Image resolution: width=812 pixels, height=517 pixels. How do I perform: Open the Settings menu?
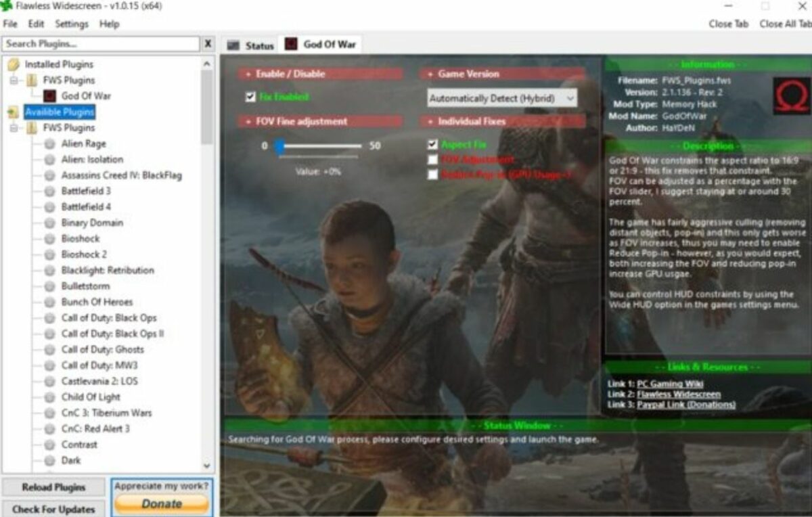[71, 24]
